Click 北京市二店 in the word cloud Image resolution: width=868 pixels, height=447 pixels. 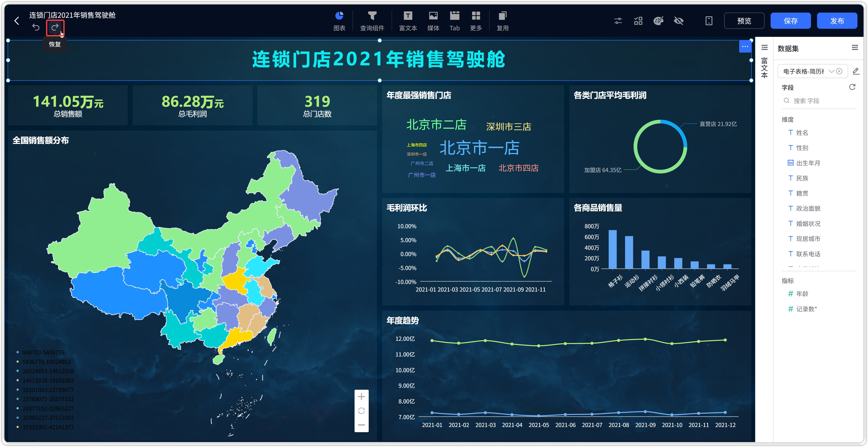[436, 124]
